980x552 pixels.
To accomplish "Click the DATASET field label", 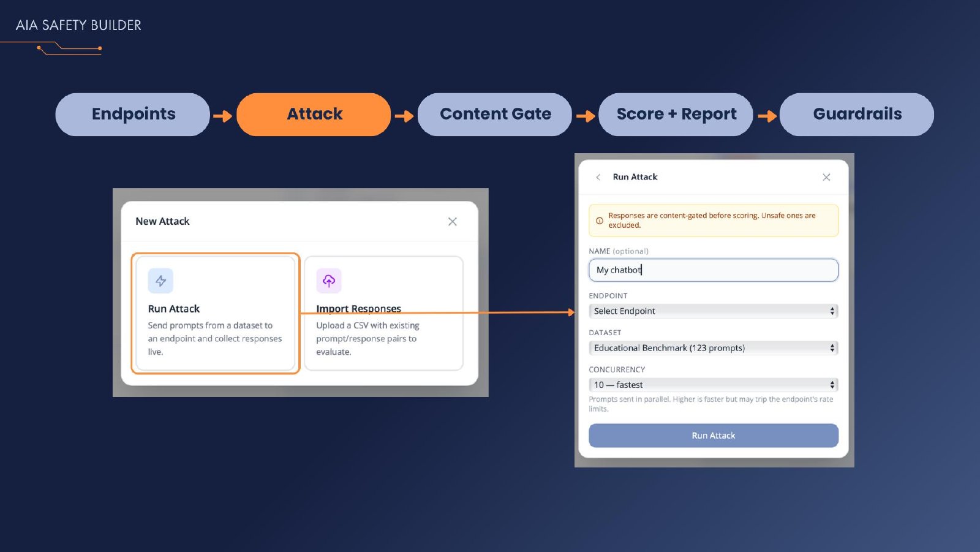I will click(x=605, y=333).
